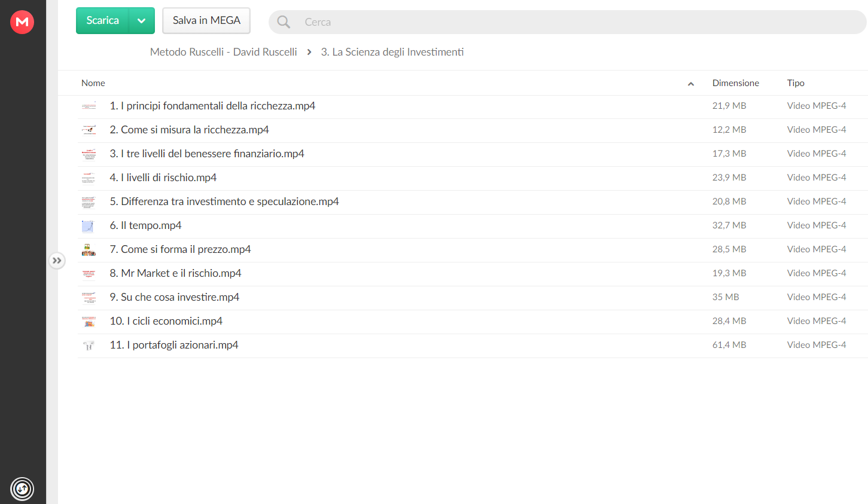Click the search magnifier icon
This screenshot has width=868, height=504.
coord(284,22)
